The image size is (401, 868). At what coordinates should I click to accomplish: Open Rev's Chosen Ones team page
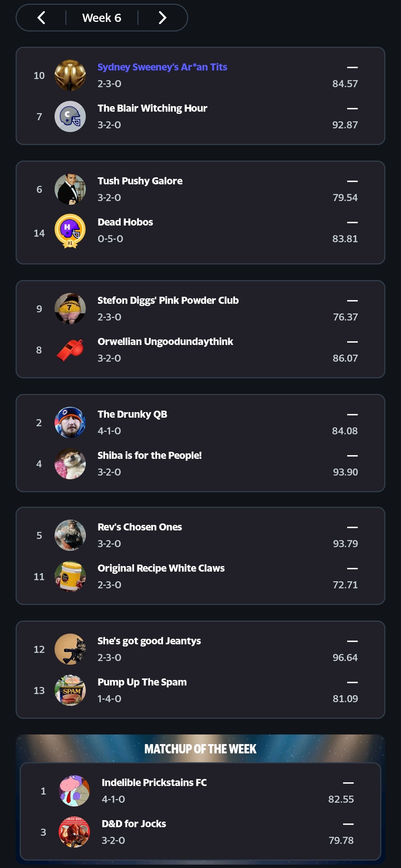click(x=140, y=527)
